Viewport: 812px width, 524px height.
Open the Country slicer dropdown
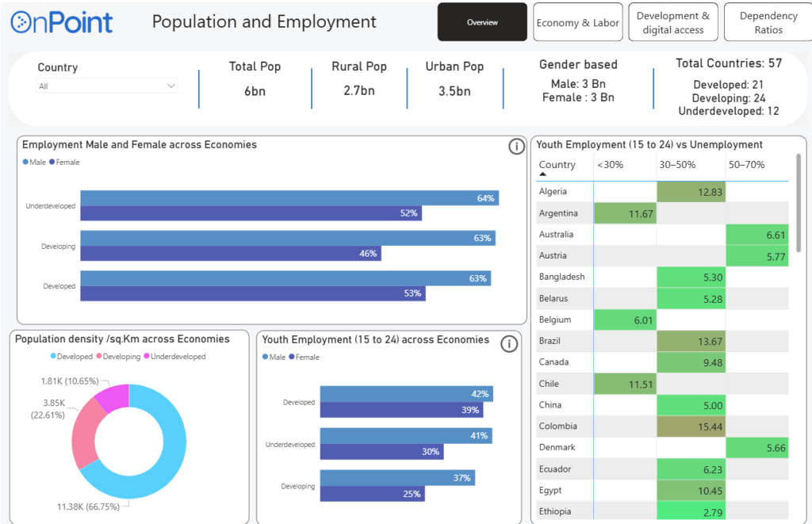[x=170, y=86]
